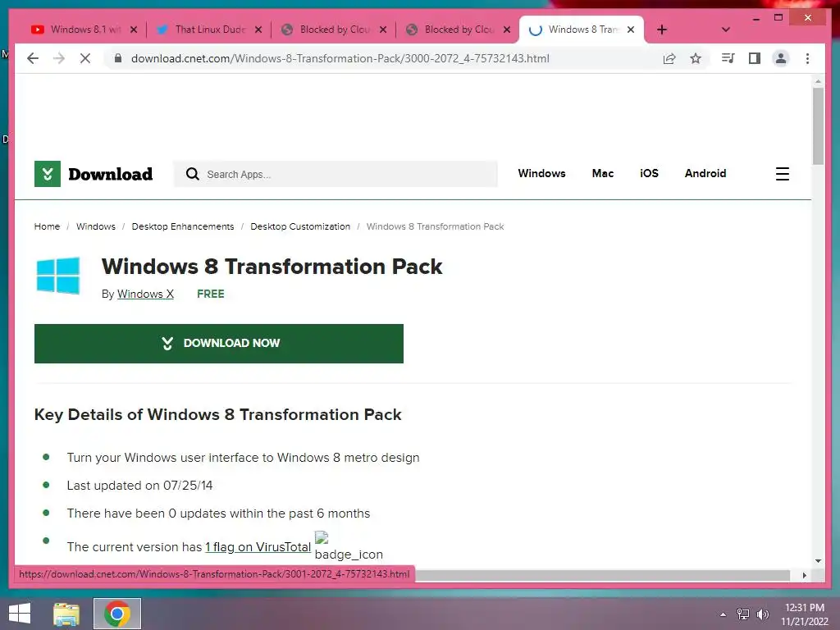Share this page via share icon
This screenshot has height=630, width=840.
(x=669, y=58)
